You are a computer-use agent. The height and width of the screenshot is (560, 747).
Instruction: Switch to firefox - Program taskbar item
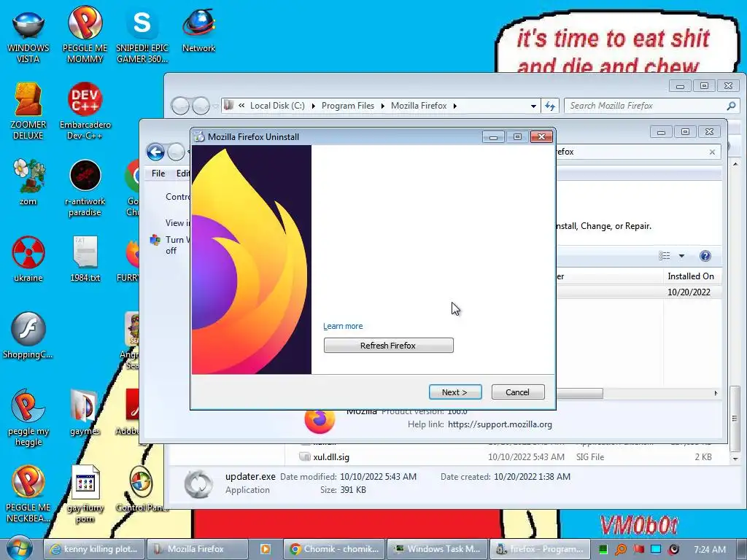click(541, 549)
